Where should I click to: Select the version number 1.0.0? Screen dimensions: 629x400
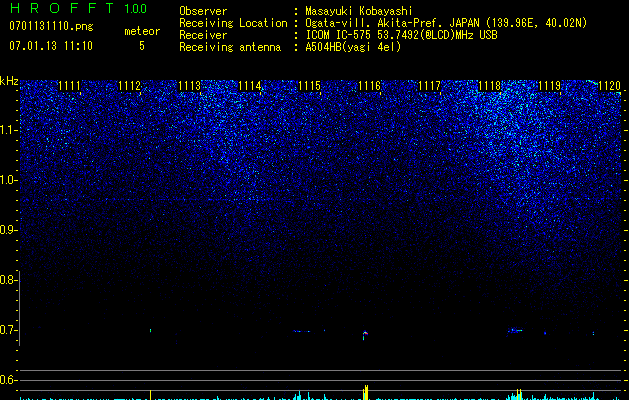[135, 8]
